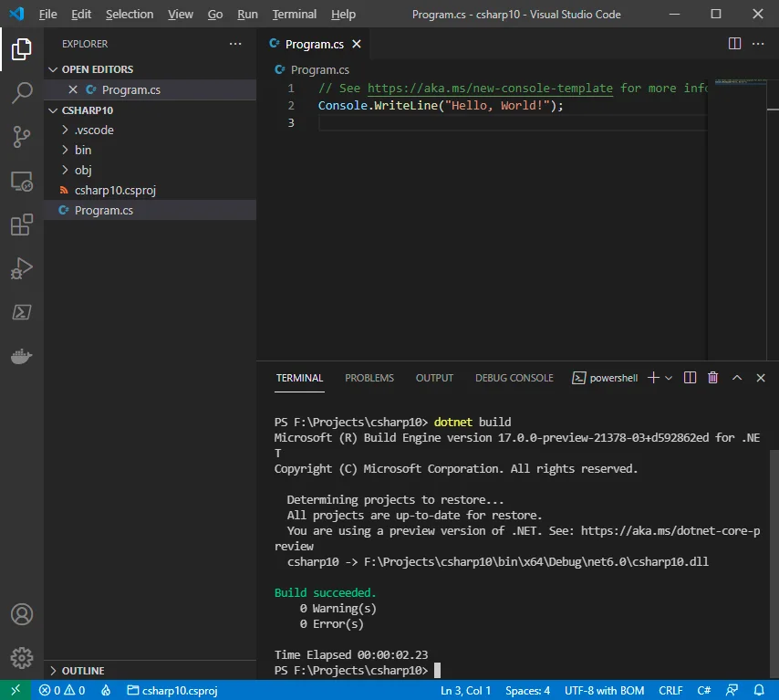The height and width of the screenshot is (700, 779).
Task: Open the Run and Debug icon
Action: pyautogui.click(x=22, y=268)
